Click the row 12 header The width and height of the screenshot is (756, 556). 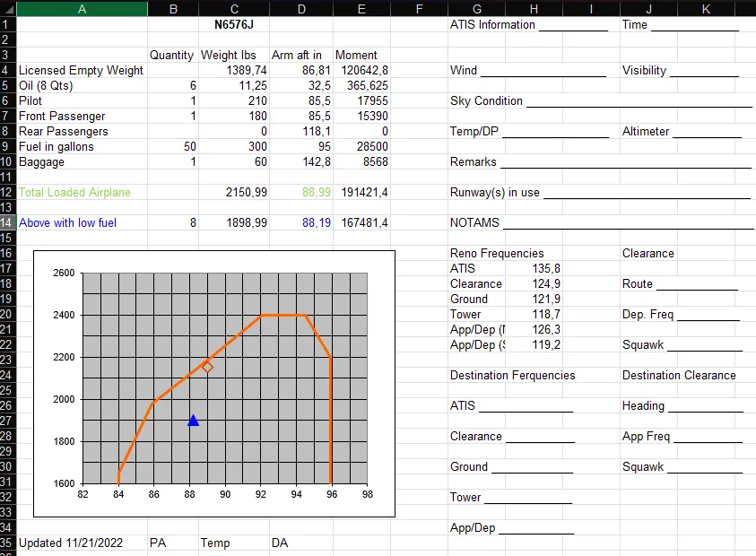click(x=8, y=192)
